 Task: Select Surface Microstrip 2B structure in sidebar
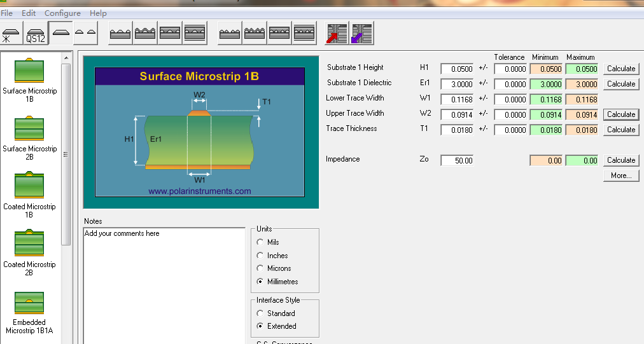[29, 139]
